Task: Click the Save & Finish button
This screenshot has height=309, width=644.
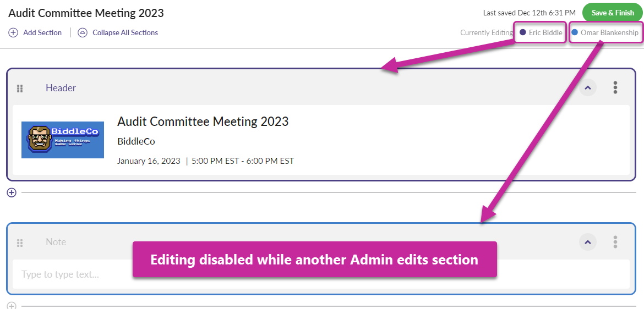Action: click(x=612, y=13)
